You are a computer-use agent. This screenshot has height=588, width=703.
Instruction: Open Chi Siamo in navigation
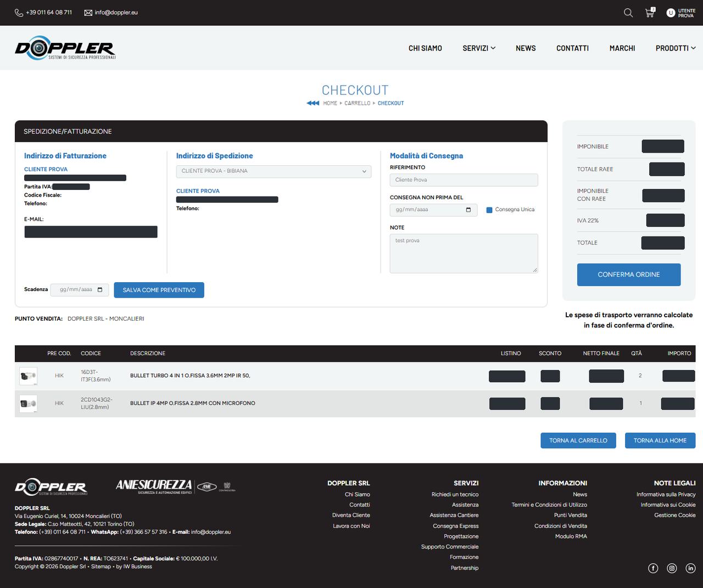(x=425, y=48)
